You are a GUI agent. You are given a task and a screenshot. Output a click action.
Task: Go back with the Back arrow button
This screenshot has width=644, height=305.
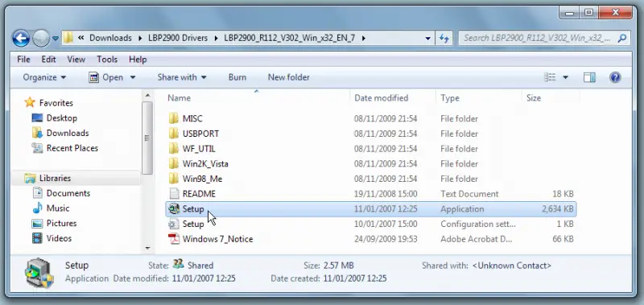(x=21, y=38)
